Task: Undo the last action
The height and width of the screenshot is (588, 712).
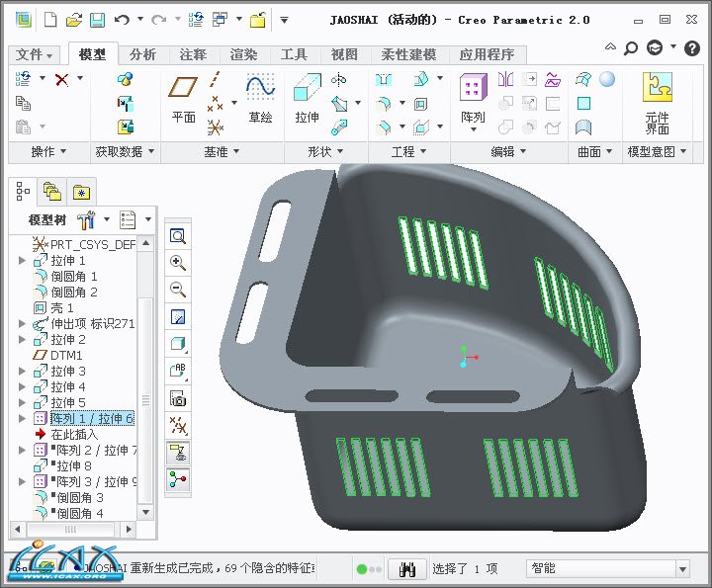Action: pos(122,20)
